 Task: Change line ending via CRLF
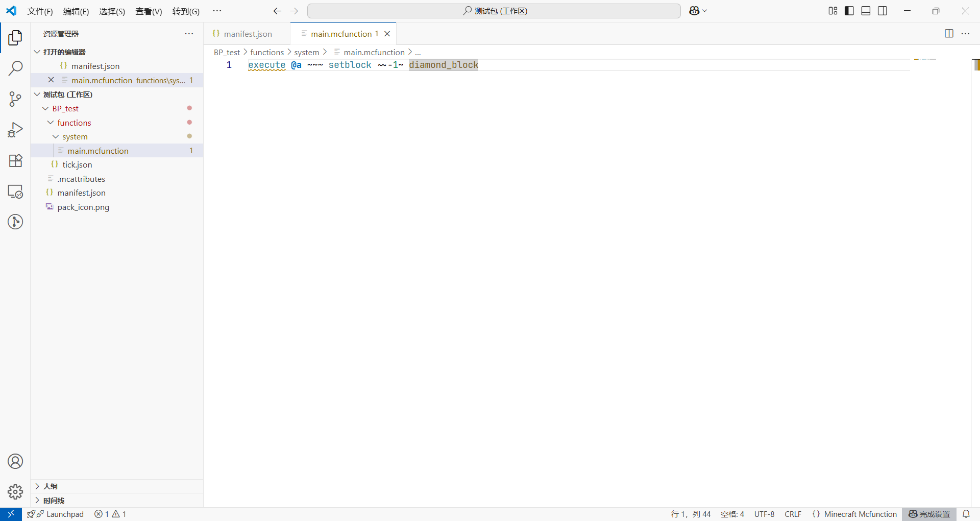point(793,514)
